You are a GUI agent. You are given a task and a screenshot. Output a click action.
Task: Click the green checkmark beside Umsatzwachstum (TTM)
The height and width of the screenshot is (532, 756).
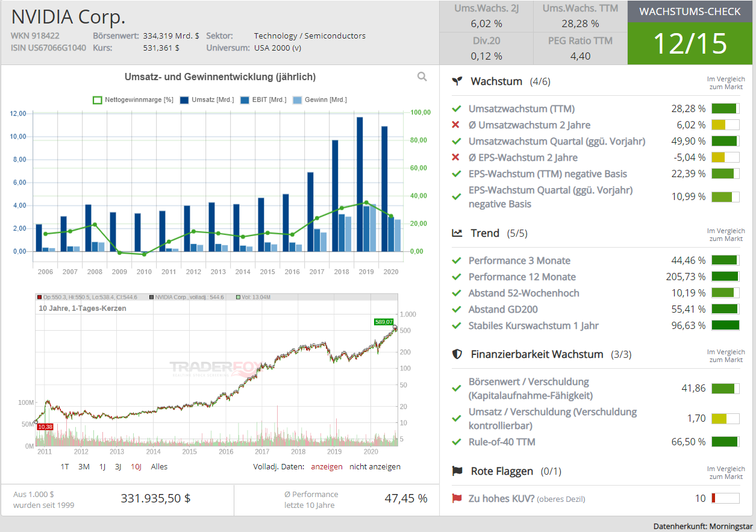pos(456,108)
